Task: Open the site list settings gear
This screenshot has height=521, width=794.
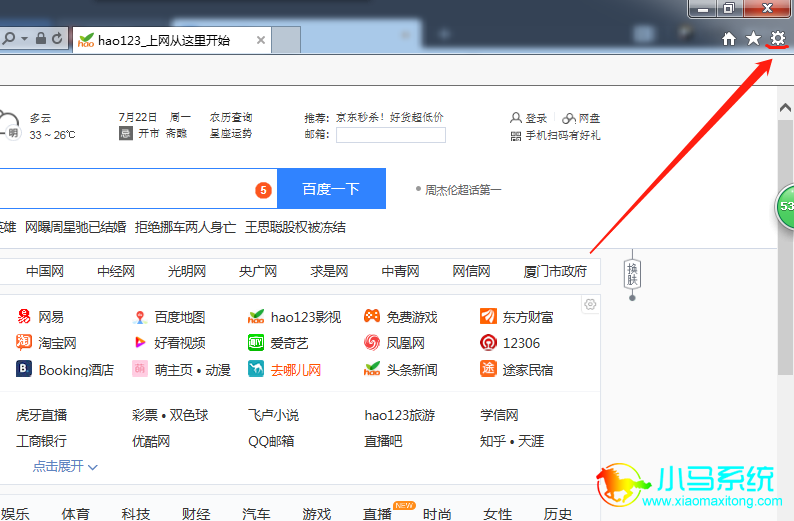Action: (x=590, y=304)
